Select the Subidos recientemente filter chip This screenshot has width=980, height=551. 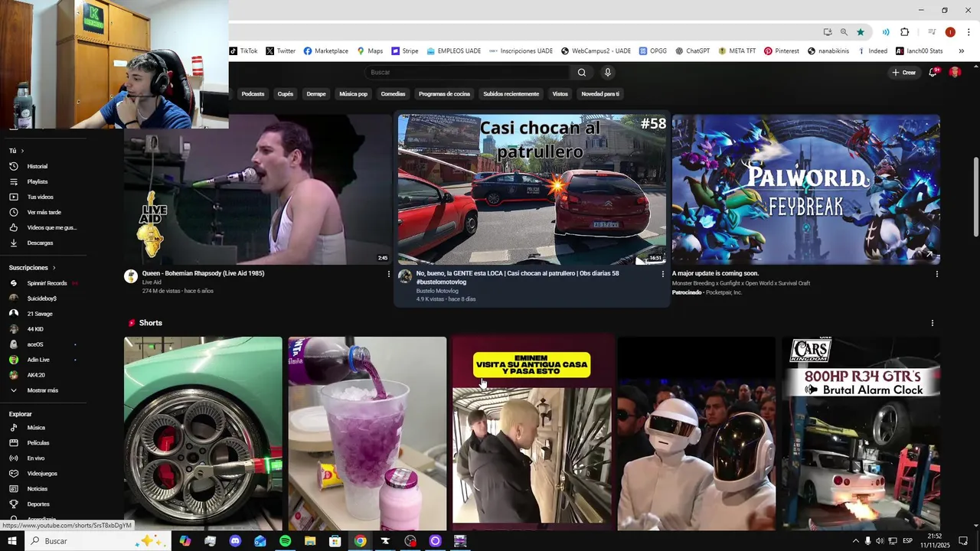[511, 94]
